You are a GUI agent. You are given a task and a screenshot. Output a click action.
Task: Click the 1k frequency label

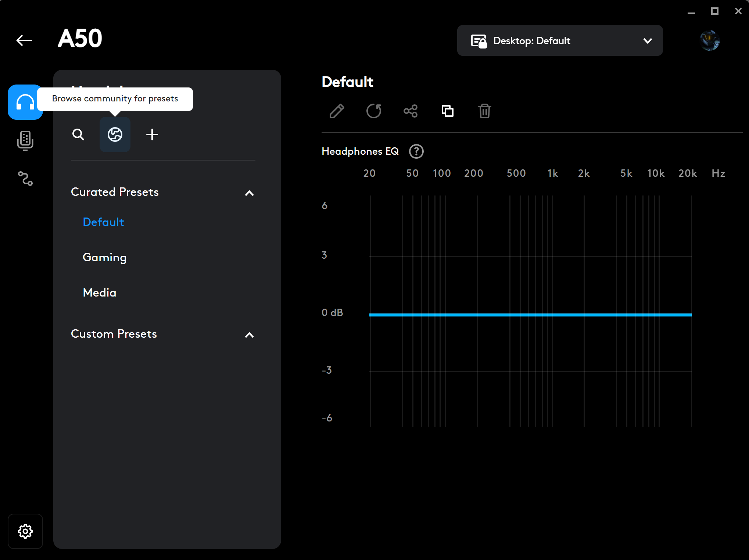[x=553, y=173]
